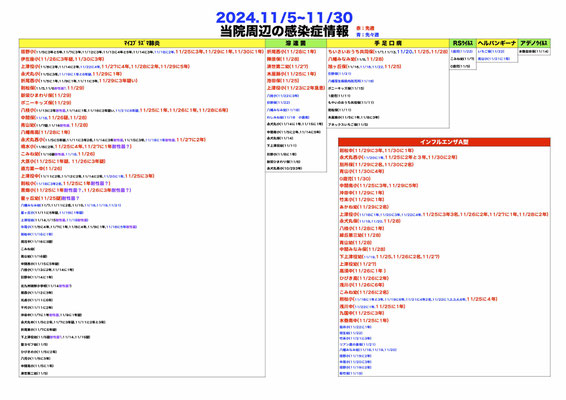The image size is (566, 400).
Task: Click the legend text 青：先々週
Action: click(x=367, y=35)
